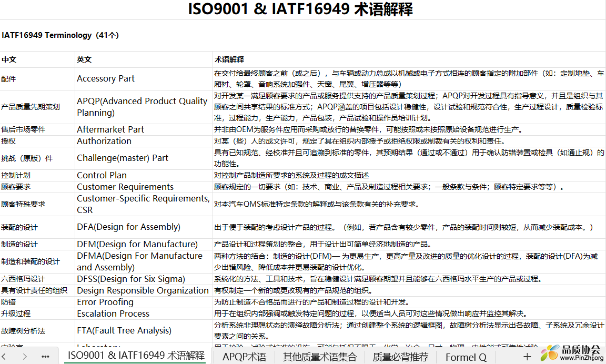Select the ISO9001 & IATF16949 术语解释 sheet tab
This screenshot has height=364, width=606.
[136, 356]
